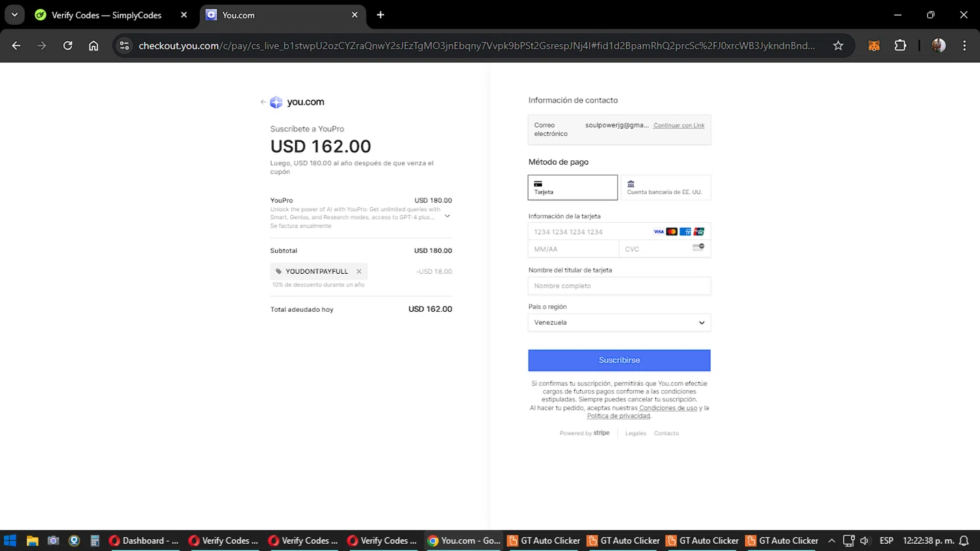Click the card icon in Tarjeta tab
980x551 pixels.
point(538,184)
